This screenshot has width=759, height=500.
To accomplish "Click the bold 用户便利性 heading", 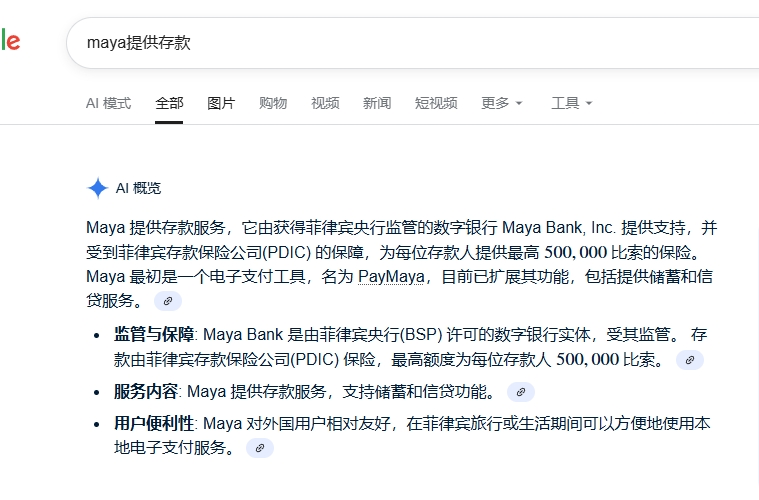I will pyautogui.click(x=154, y=424).
